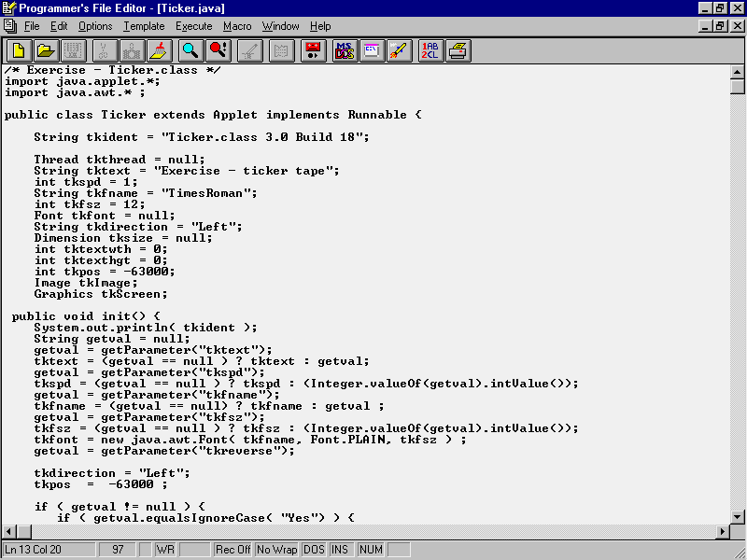Open the Window menu
The height and width of the screenshot is (560, 747).
click(x=281, y=26)
